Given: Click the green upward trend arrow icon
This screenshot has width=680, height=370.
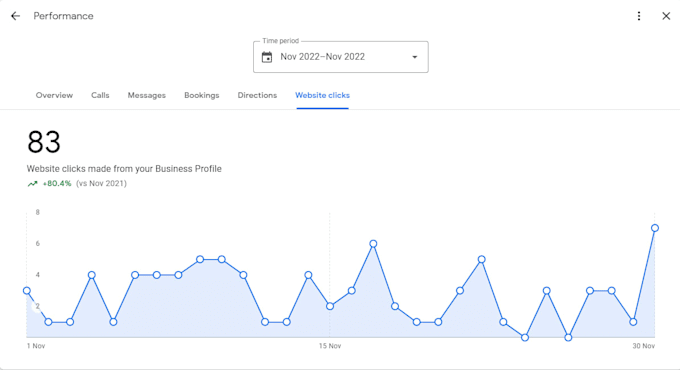Looking at the screenshot, I should pyautogui.click(x=33, y=183).
